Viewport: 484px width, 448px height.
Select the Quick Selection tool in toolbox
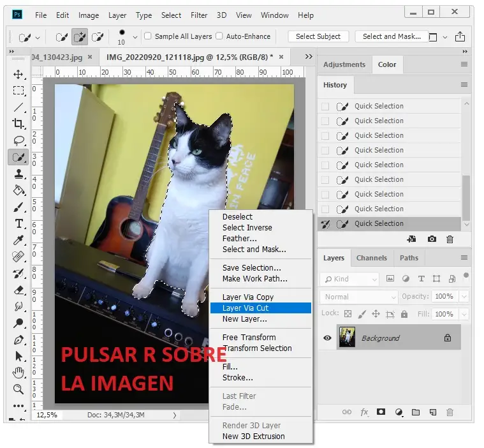pyautogui.click(x=18, y=157)
